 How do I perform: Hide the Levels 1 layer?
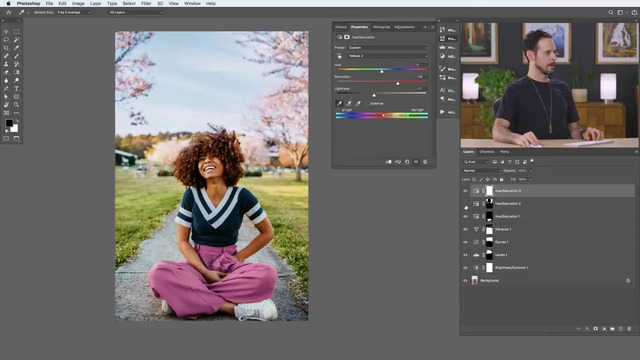pyautogui.click(x=465, y=255)
